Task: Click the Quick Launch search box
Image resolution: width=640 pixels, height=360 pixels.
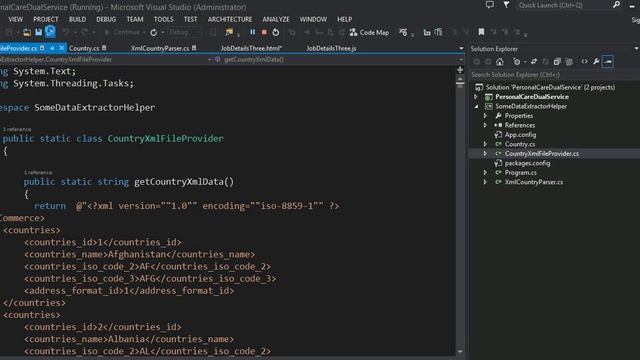Action: point(563,5)
